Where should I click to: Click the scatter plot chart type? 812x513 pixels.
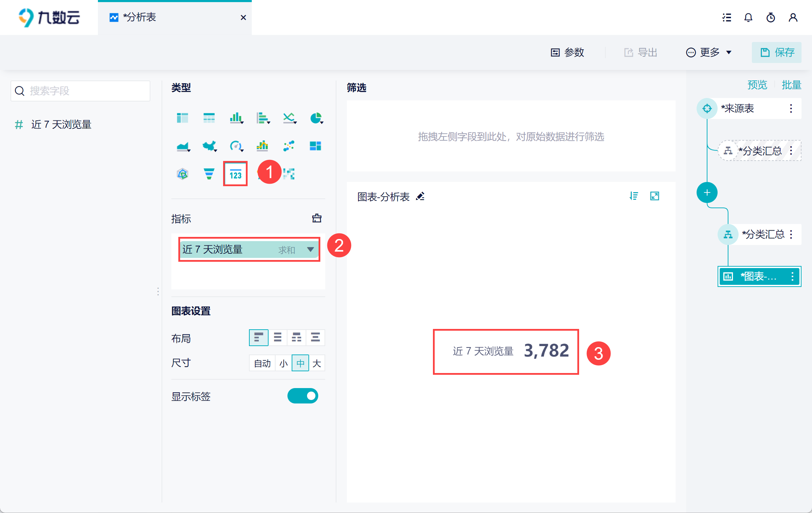(289, 146)
